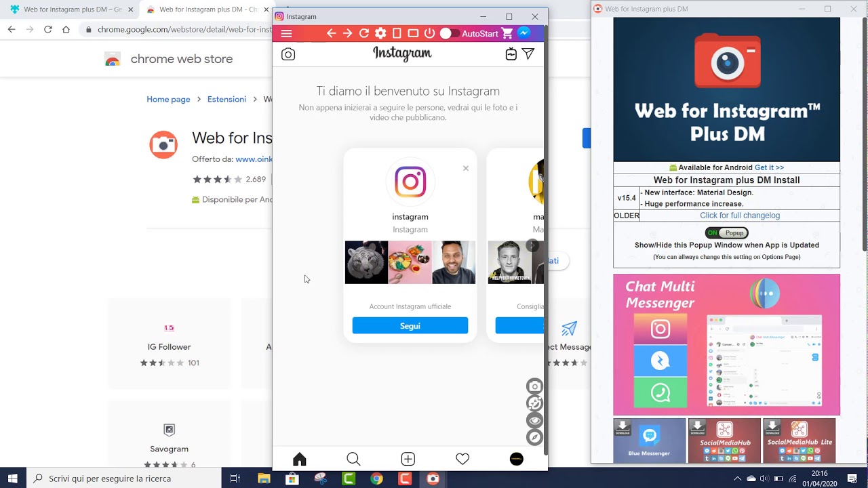Open the Android 'Get it >>' link
The height and width of the screenshot is (488, 868).
point(769,167)
